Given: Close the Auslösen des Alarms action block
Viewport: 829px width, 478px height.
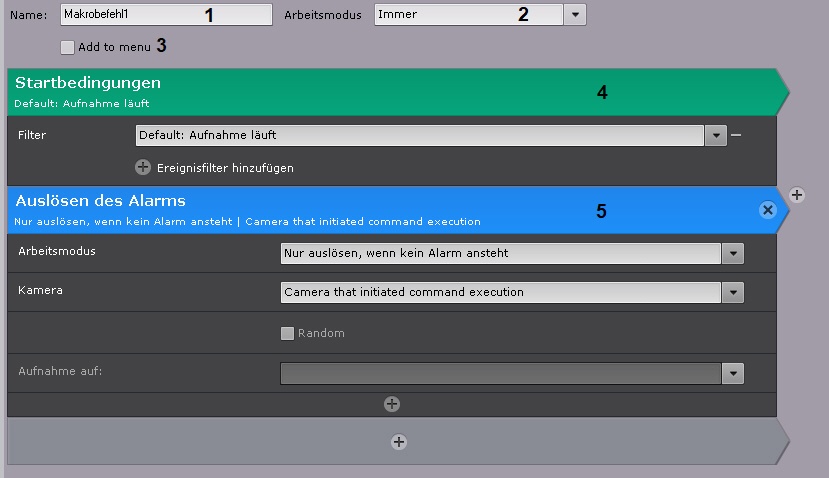Looking at the screenshot, I should pos(767,210).
